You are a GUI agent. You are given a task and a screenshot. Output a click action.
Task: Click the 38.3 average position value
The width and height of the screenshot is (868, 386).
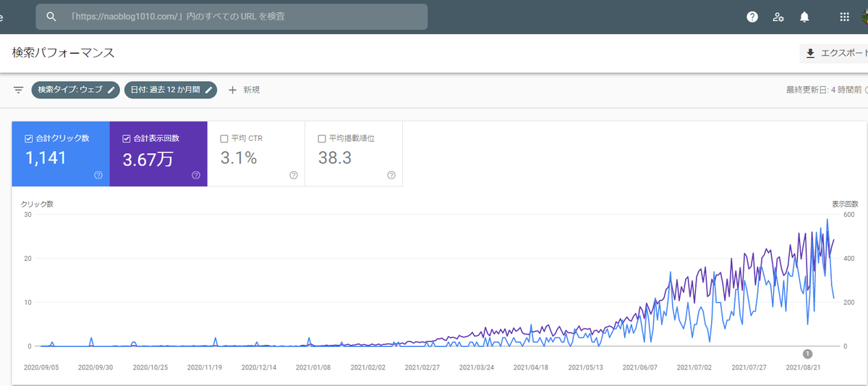click(x=335, y=158)
